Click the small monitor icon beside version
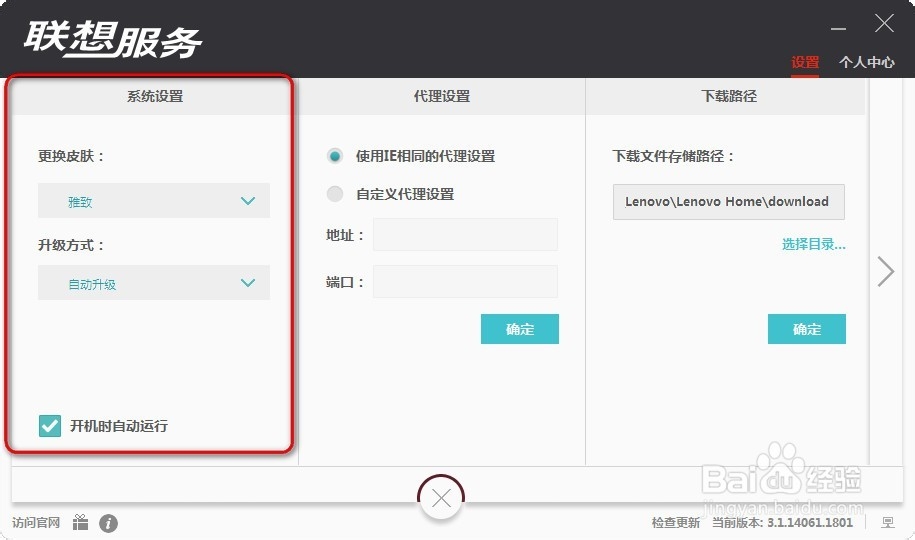The image size is (915, 540). click(x=888, y=522)
